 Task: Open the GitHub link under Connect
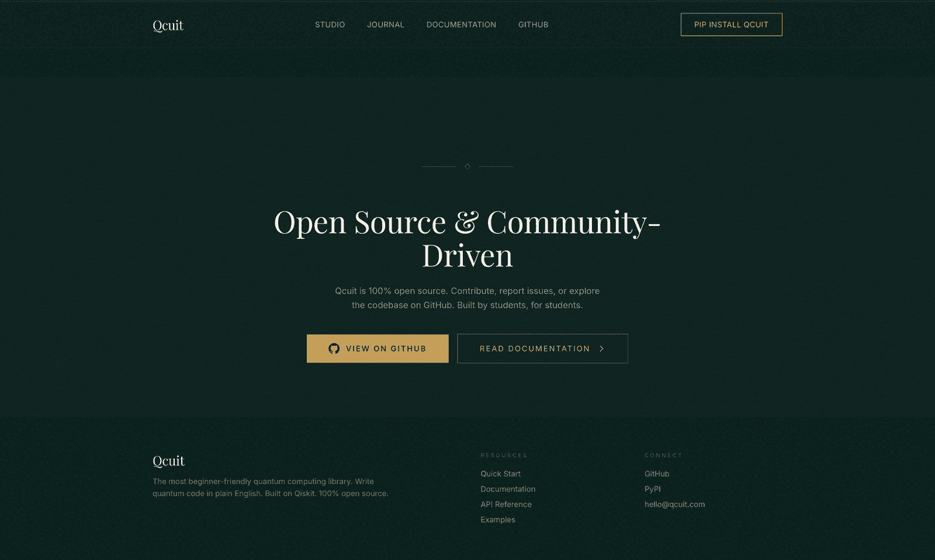pyautogui.click(x=657, y=474)
